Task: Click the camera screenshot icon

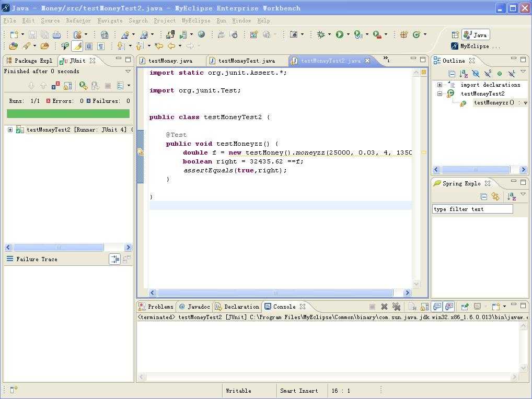Action: pyautogui.click(x=294, y=34)
